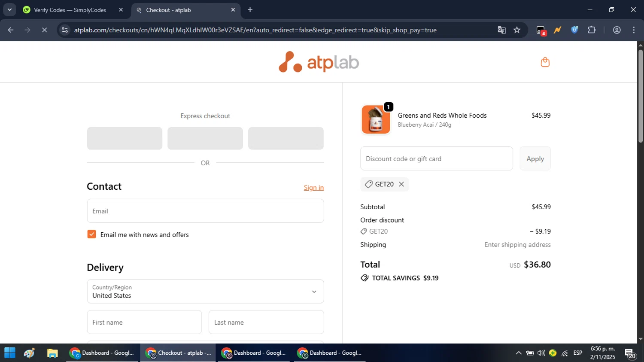Screen dimensions: 644x362
Task: Open the Extensions puzzle icon
Action: [592, 30]
